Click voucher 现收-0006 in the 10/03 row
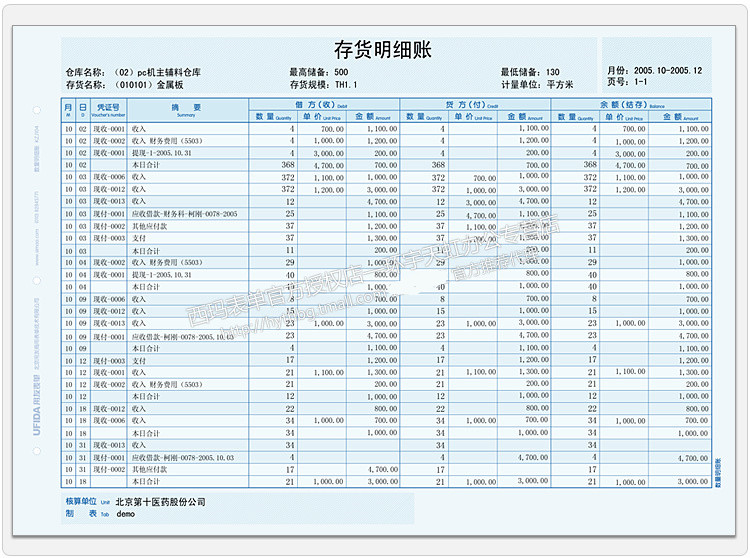The image size is (750, 558). (x=109, y=177)
